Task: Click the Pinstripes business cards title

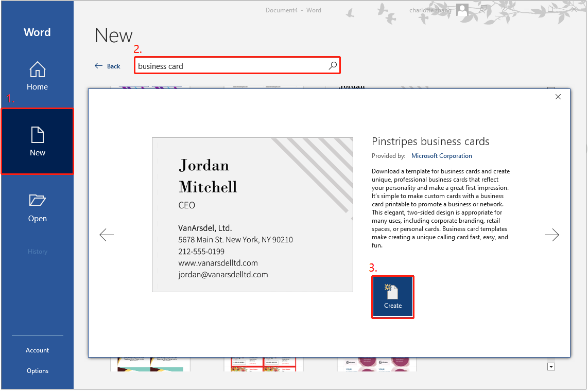Action: (430, 141)
